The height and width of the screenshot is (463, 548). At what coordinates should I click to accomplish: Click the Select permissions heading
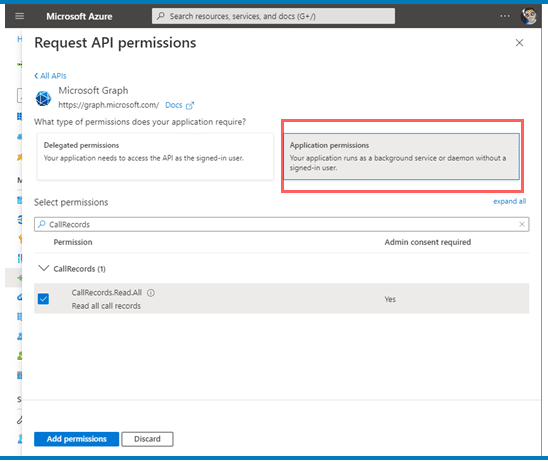tap(71, 202)
